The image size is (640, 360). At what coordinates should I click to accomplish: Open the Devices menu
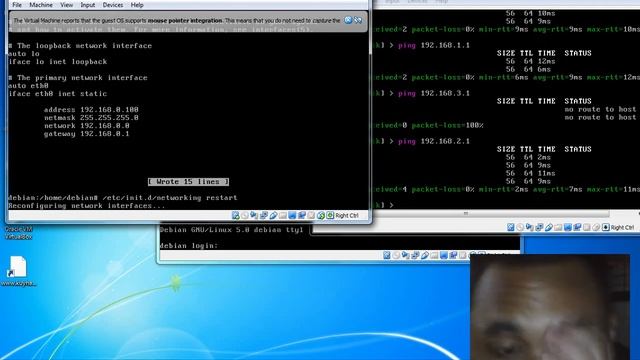point(113,5)
